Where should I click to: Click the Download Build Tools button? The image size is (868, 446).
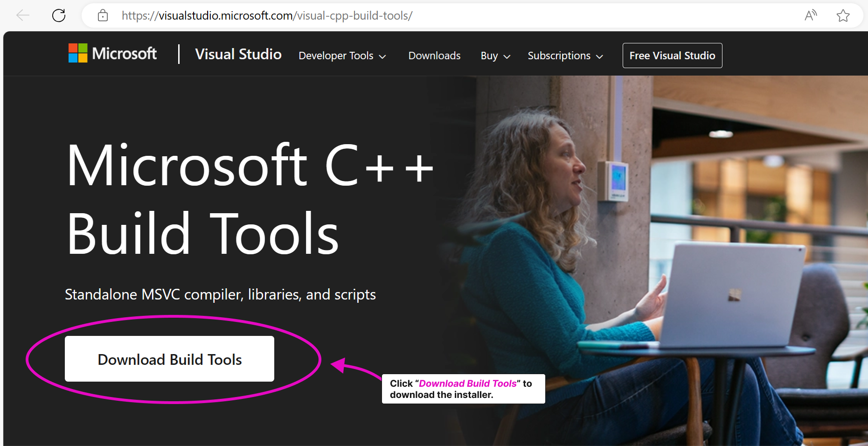[x=169, y=359]
